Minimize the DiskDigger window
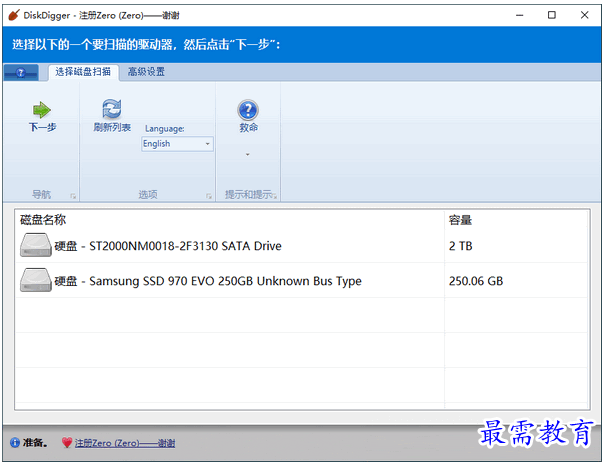The height and width of the screenshot is (464, 602). pos(519,15)
